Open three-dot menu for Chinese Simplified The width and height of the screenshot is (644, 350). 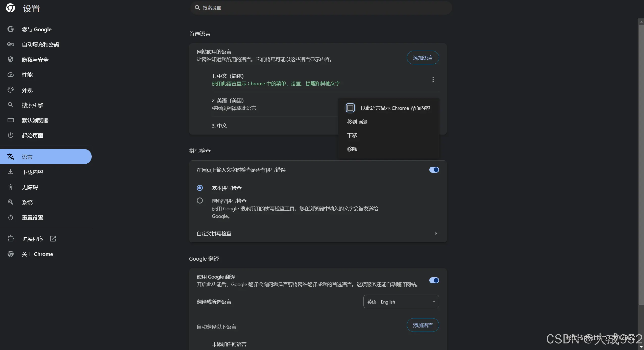click(433, 80)
